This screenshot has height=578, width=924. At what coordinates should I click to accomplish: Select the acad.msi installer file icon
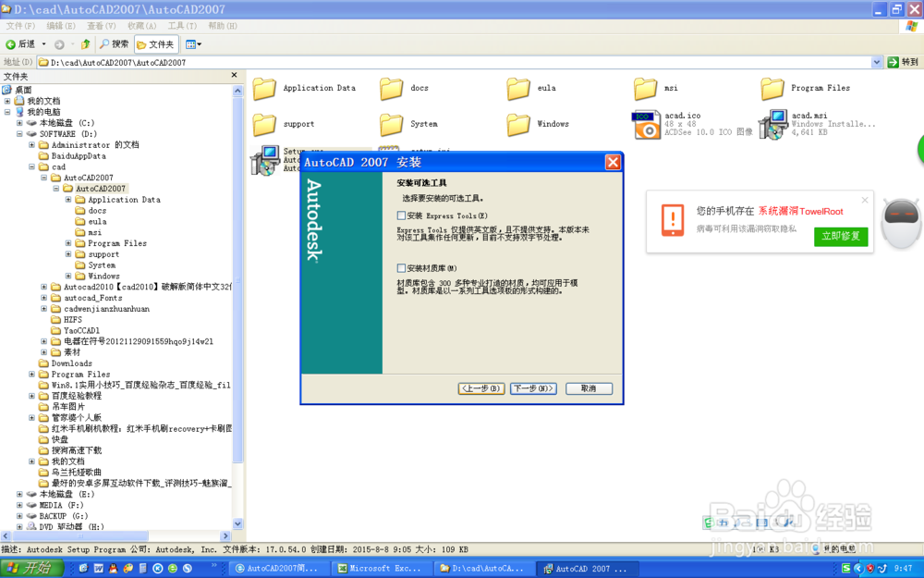coord(773,125)
